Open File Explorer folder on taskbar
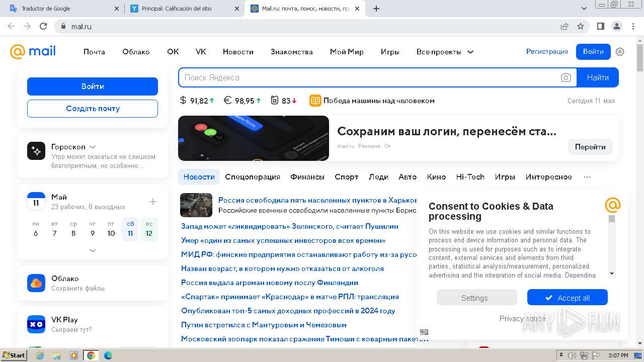 coord(57,355)
